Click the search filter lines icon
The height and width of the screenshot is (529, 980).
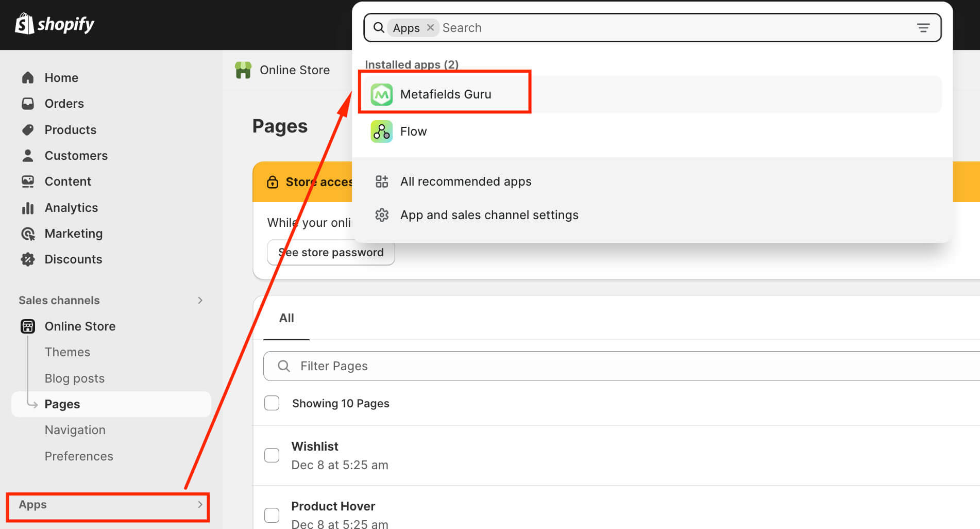pos(923,28)
